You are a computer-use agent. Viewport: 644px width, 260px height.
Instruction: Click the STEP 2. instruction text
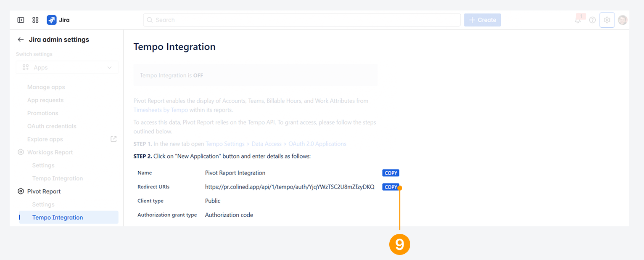point(222,157)
